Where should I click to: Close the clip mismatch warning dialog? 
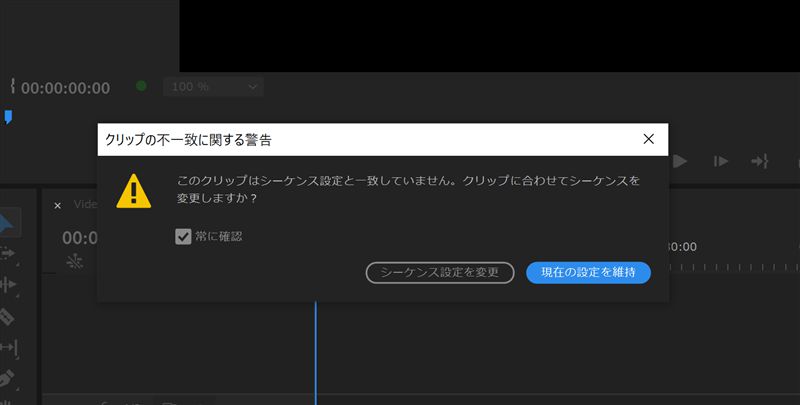click(x=648, y=139)
